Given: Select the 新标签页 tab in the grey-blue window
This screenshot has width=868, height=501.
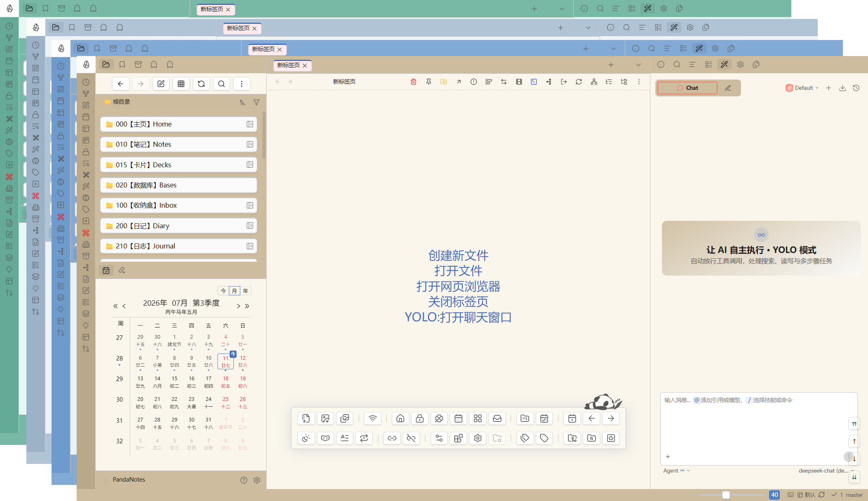Looking at the screenshot, I should [242, 28].
